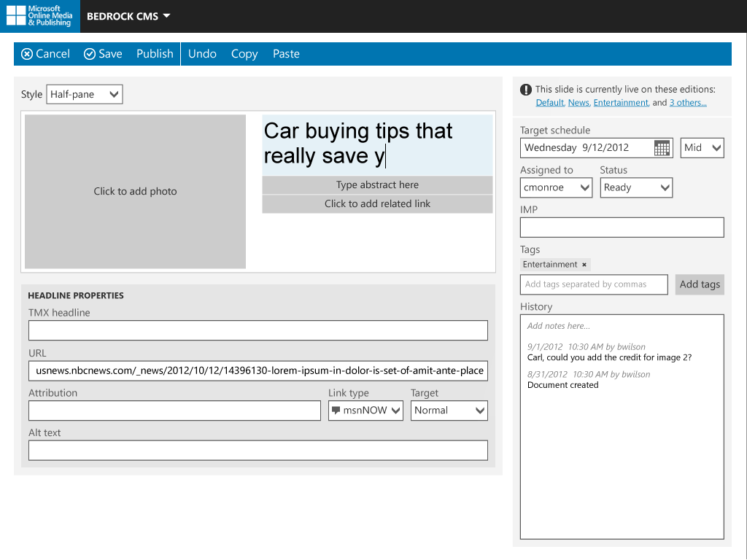Open the calendar date picker icon
This screenshot has width=747, height=560.
(x=662, y=148)
